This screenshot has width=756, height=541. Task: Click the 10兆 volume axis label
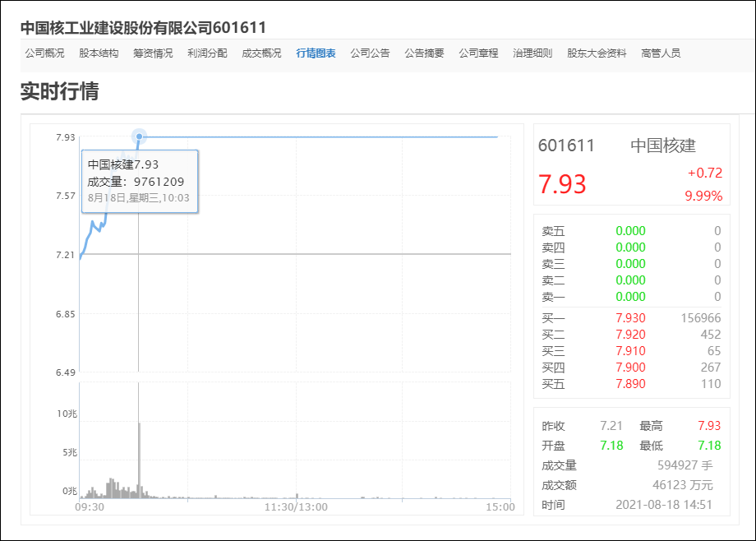[67, 414]
